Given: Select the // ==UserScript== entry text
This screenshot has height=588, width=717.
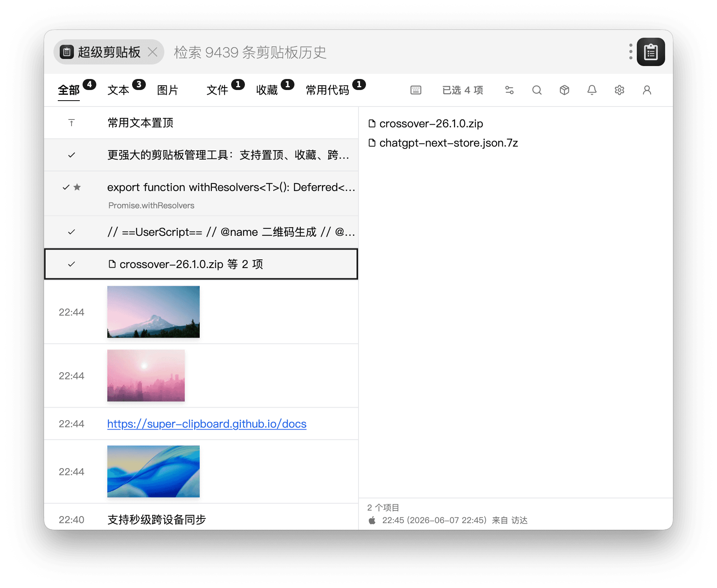Looking at the screenshot, I should pyautogui.click(x=231, y=232).
